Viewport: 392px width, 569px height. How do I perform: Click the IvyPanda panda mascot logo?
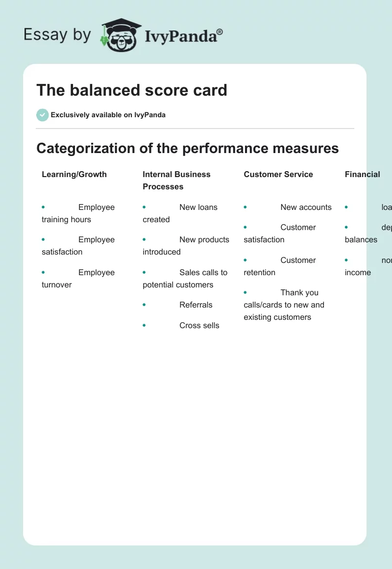[x=121, y=36]
